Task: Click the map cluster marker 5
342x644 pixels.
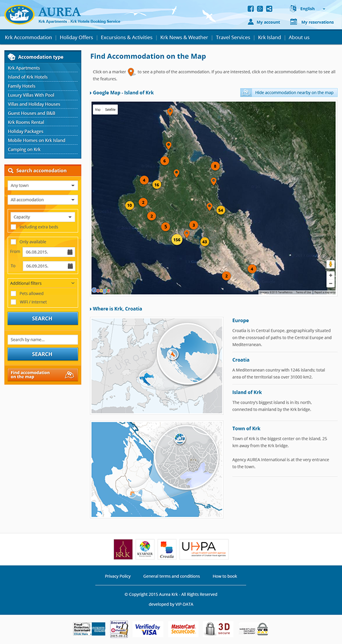Action: (x=165, y=226)
